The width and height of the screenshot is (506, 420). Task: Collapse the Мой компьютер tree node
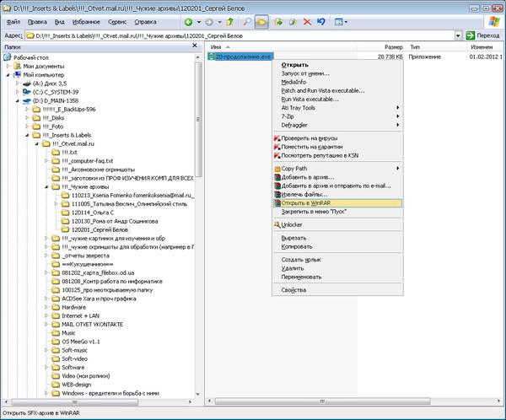[x=8, y=75]
